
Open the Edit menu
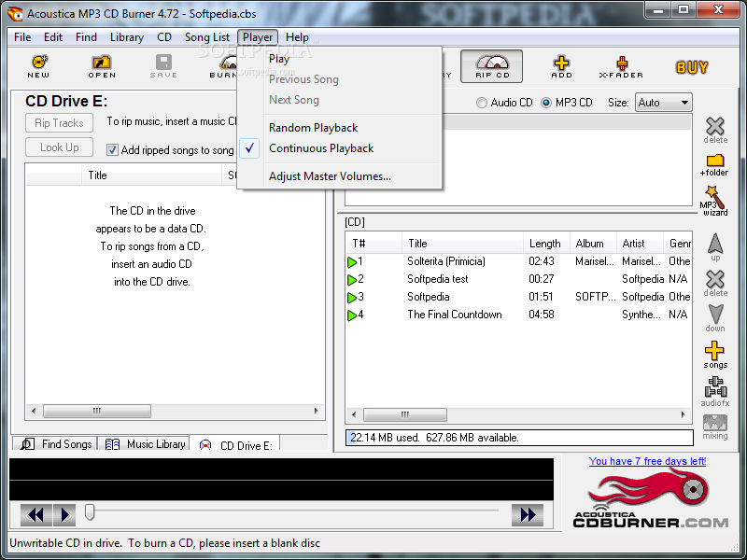tap(53, 37)
